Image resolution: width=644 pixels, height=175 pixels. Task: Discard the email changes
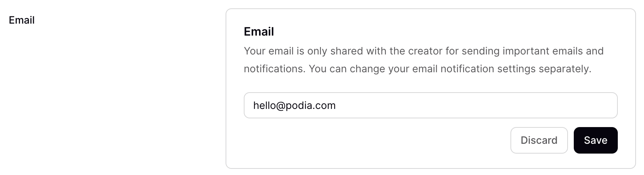pos(538,140)
